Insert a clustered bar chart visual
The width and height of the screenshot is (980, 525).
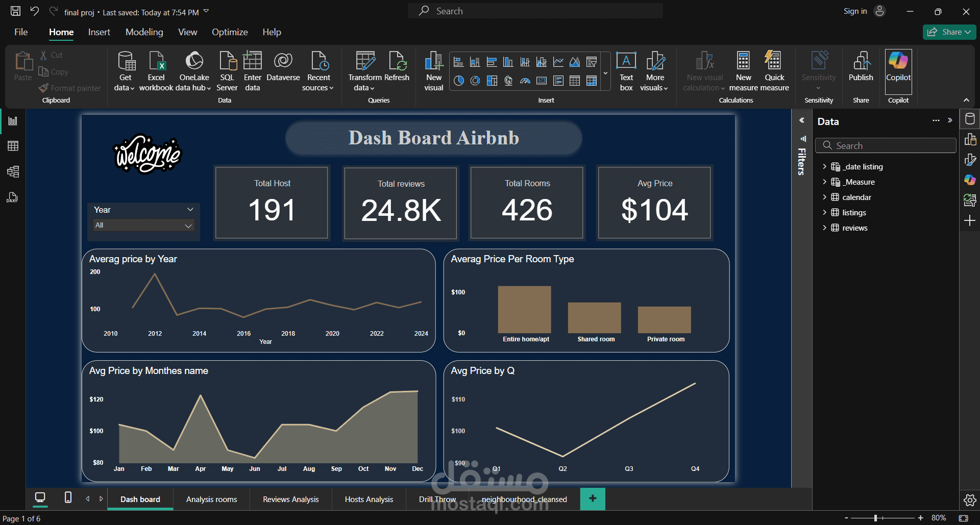[492, 62]
